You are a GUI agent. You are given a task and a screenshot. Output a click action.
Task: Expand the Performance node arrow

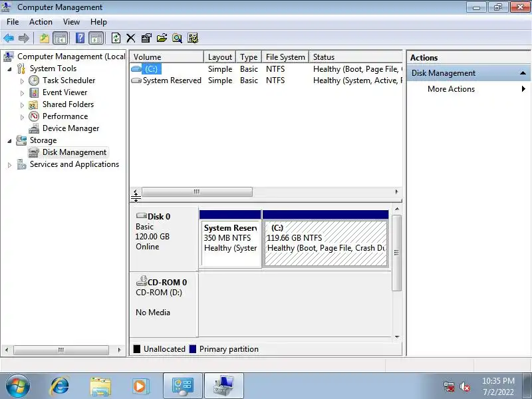[x=22, y=117]
